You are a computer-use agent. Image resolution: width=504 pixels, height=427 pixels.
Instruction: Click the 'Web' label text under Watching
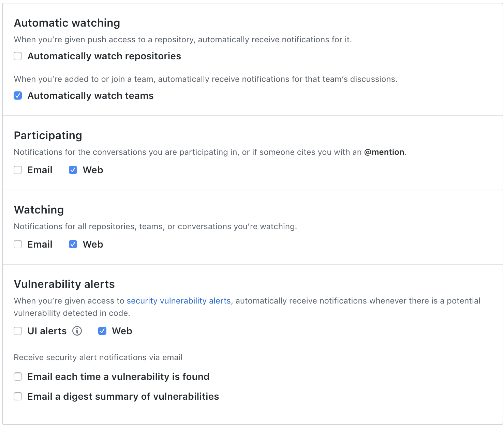tap(93, 244)
